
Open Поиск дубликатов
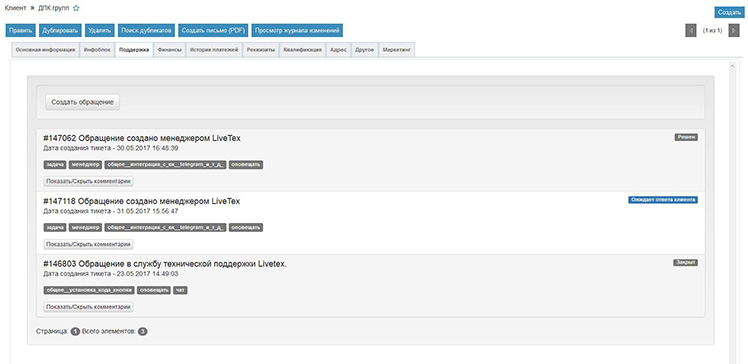[146, 31]
